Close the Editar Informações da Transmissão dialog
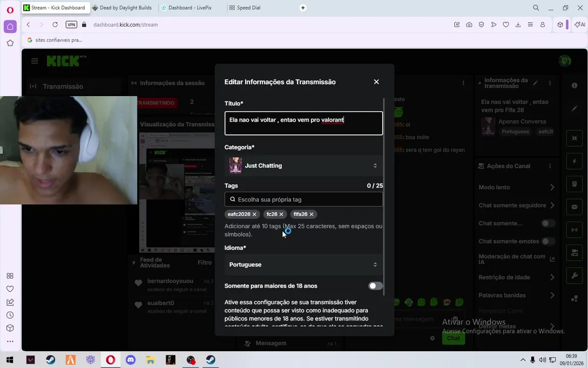The image size is (588, 368). pyautogui.click(x=376, y=82)
